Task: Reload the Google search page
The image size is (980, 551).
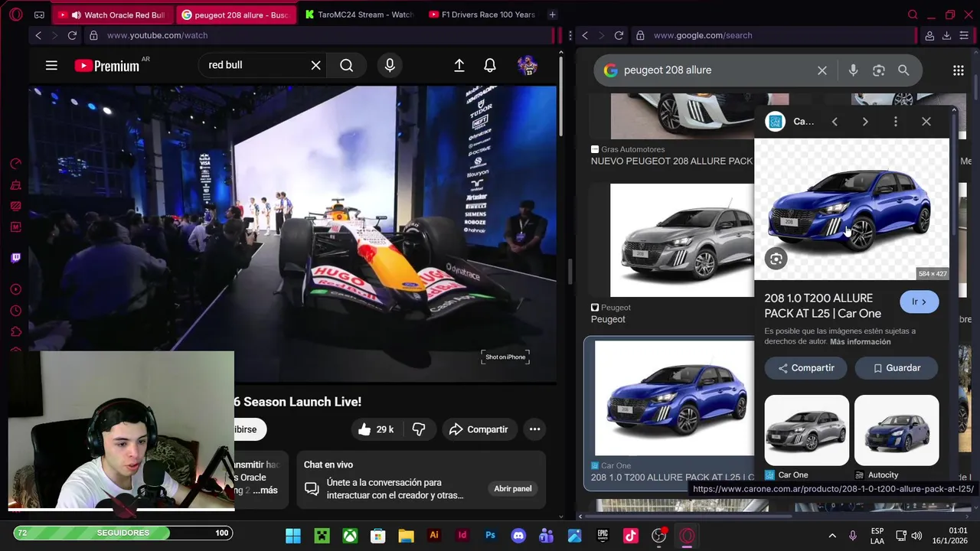Action: (x=619, y=35)
